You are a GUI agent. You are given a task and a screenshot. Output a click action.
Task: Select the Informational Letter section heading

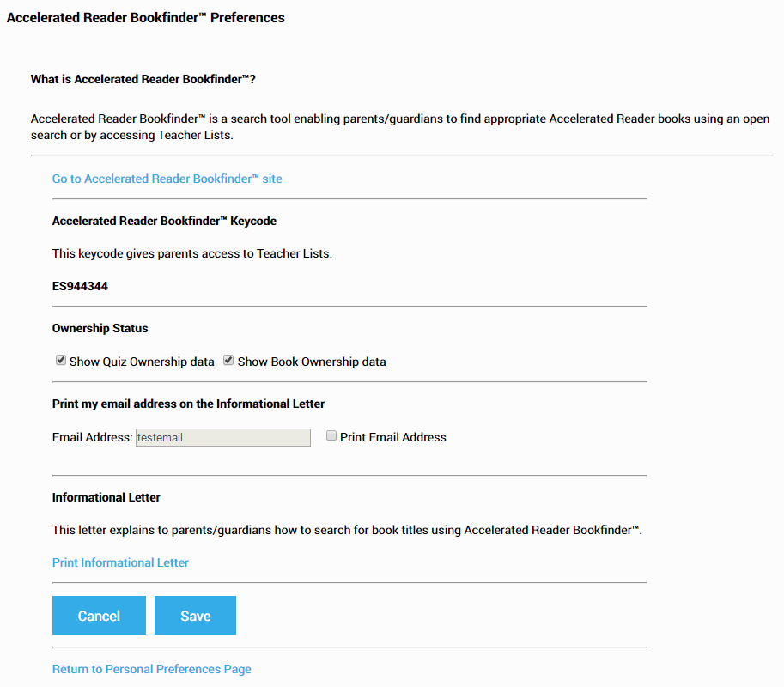106,497
